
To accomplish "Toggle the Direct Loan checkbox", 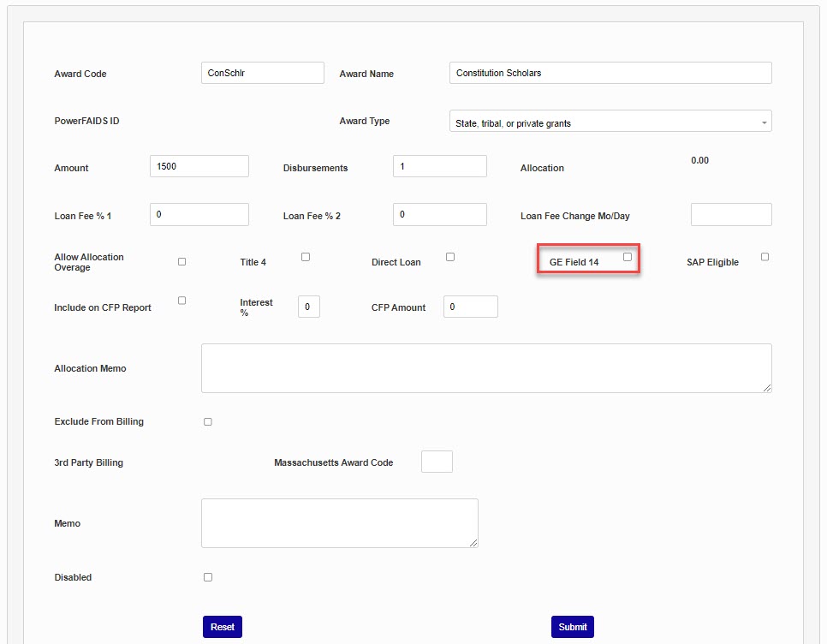I will (x=450, y=257).
